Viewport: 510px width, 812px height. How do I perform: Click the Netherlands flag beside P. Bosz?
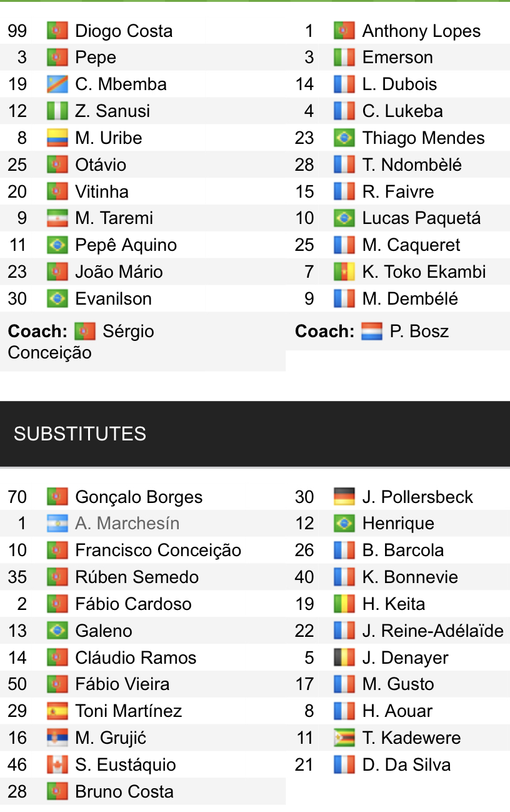coord(371,332)
